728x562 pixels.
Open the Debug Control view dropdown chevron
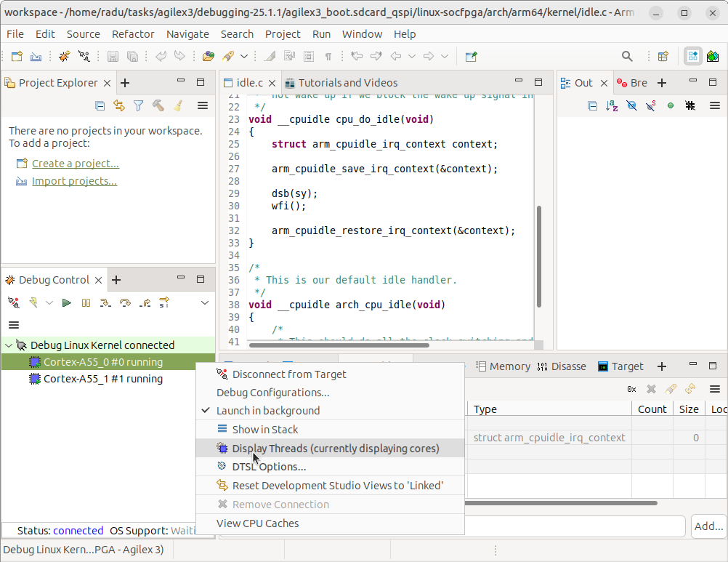click(x=205, y=302)
